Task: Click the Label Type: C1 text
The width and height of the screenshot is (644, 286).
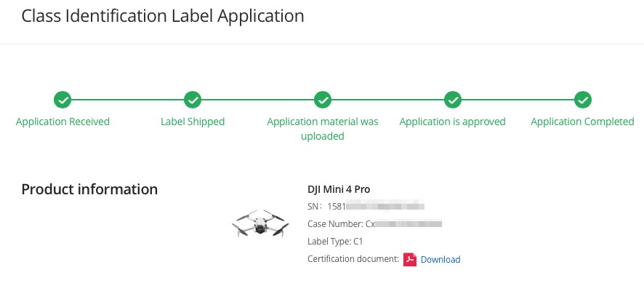Action: point(335,242)
